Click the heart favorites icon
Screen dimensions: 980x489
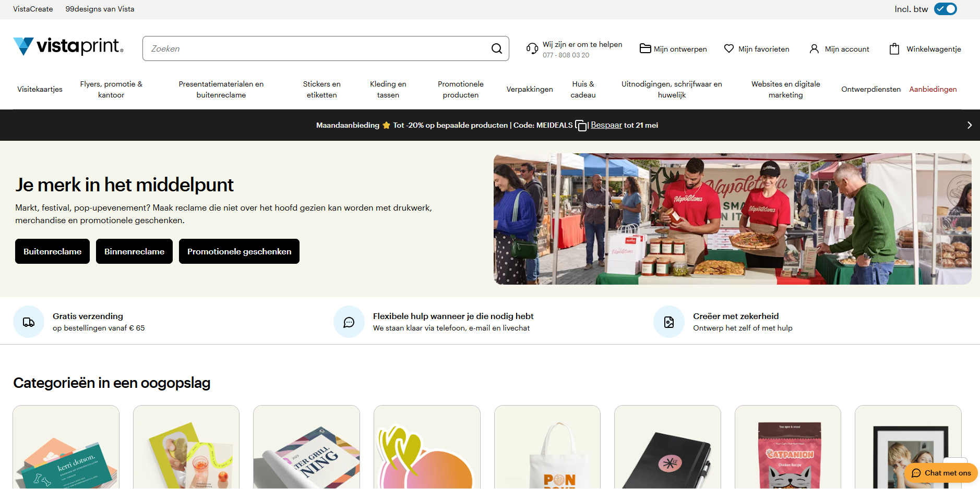[x=729, y=48]
